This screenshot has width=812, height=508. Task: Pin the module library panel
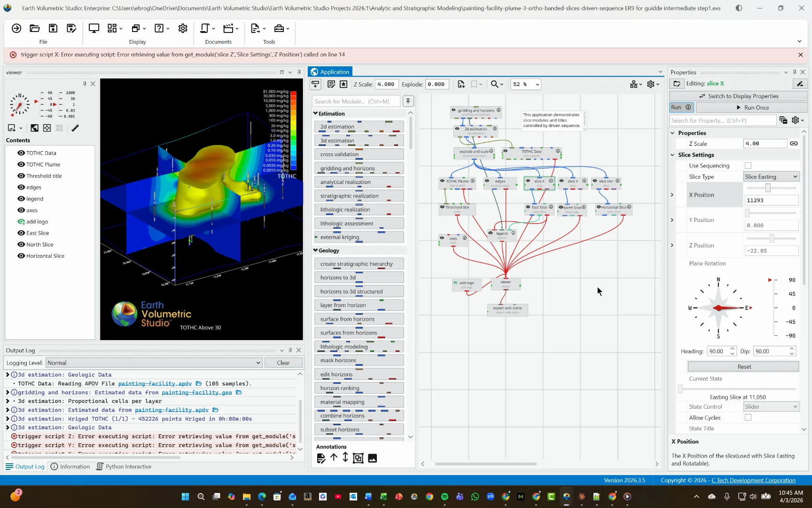408,101
